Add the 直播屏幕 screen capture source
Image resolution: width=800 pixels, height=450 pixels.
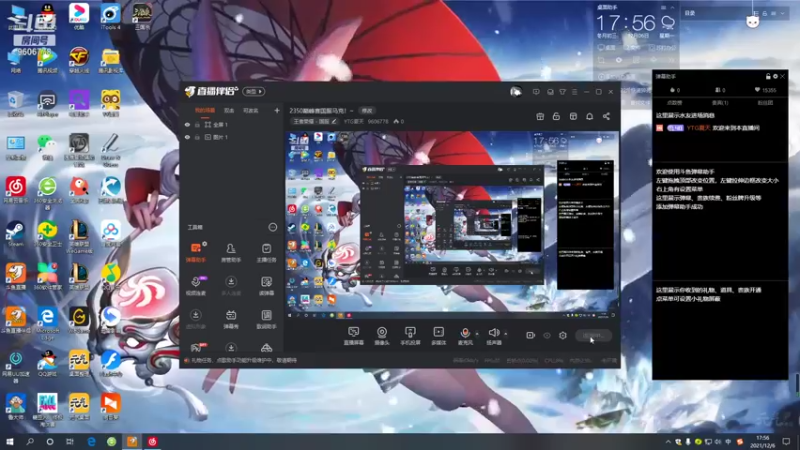354,336
